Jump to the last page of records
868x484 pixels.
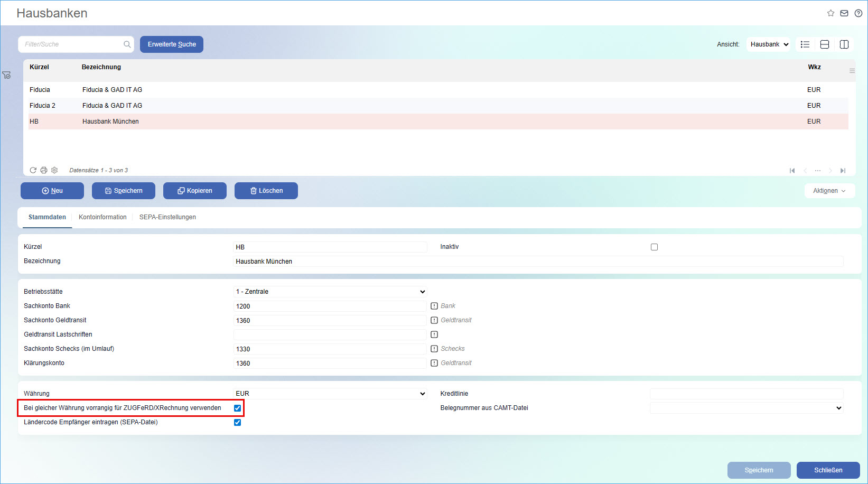coord(843,171)
